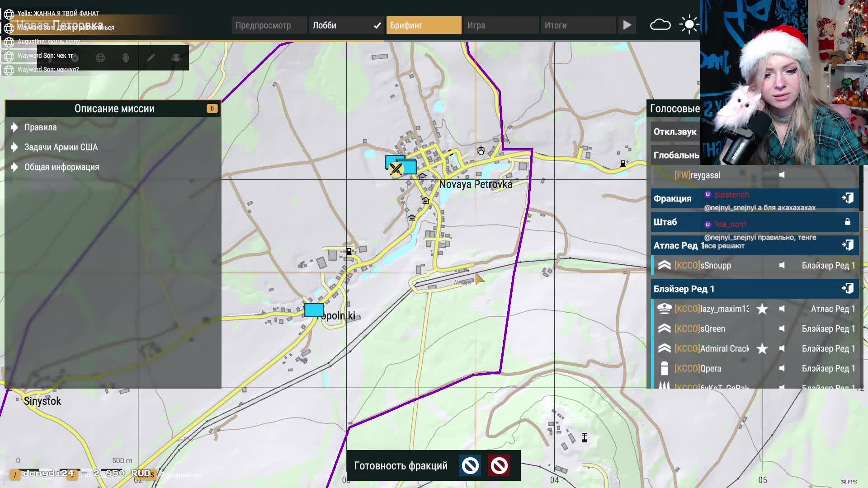Expand Задачи Армии США section

(61, 147)
